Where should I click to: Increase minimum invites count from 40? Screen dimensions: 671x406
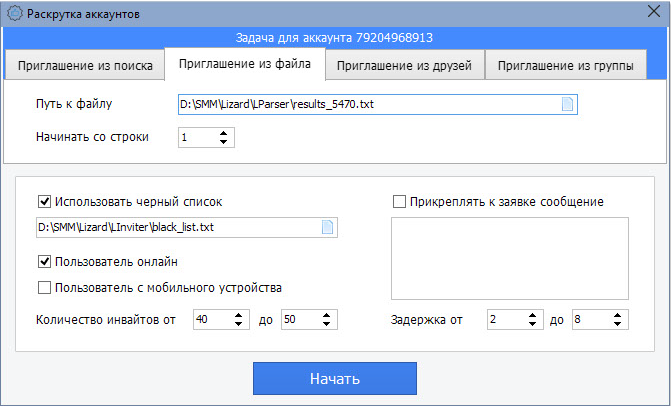coord(239,316)
